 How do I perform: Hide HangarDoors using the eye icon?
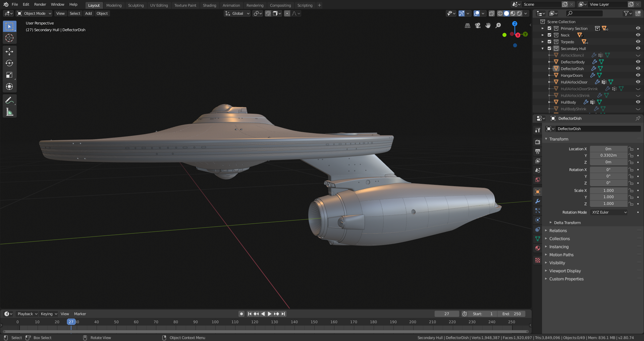click(x=638, y=75)
